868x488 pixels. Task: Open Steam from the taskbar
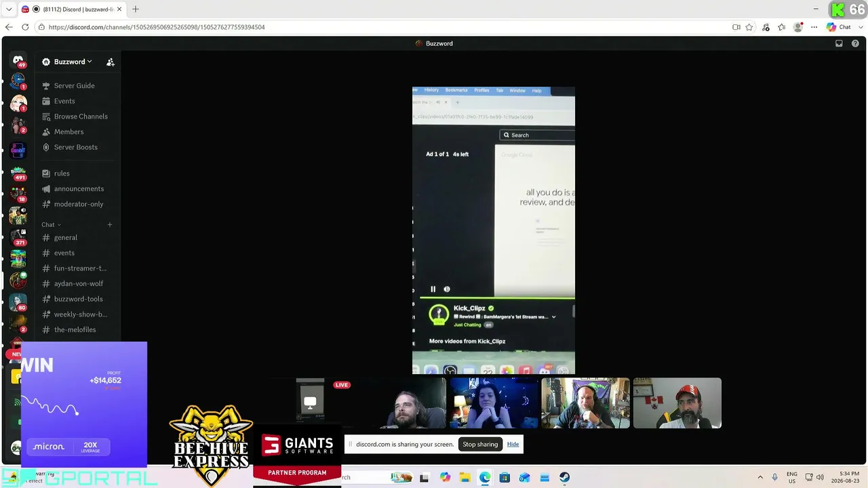(x=564, y=478)
